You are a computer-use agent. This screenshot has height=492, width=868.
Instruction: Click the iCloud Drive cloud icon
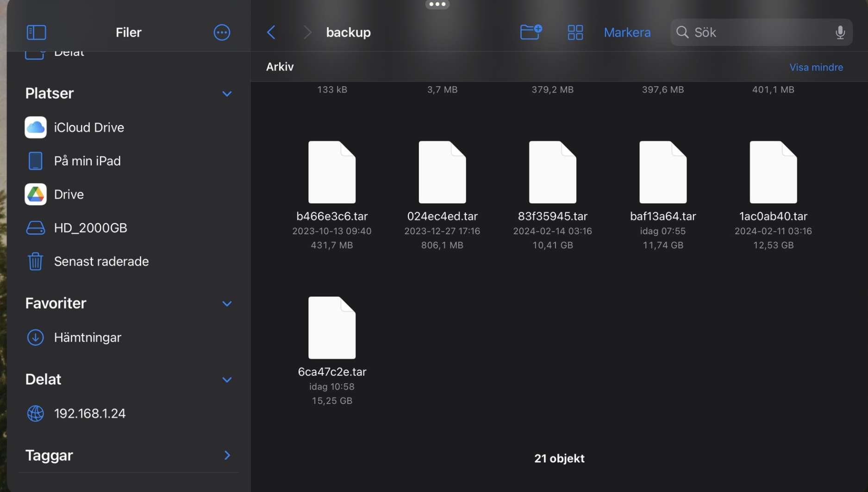pos(36,128)
